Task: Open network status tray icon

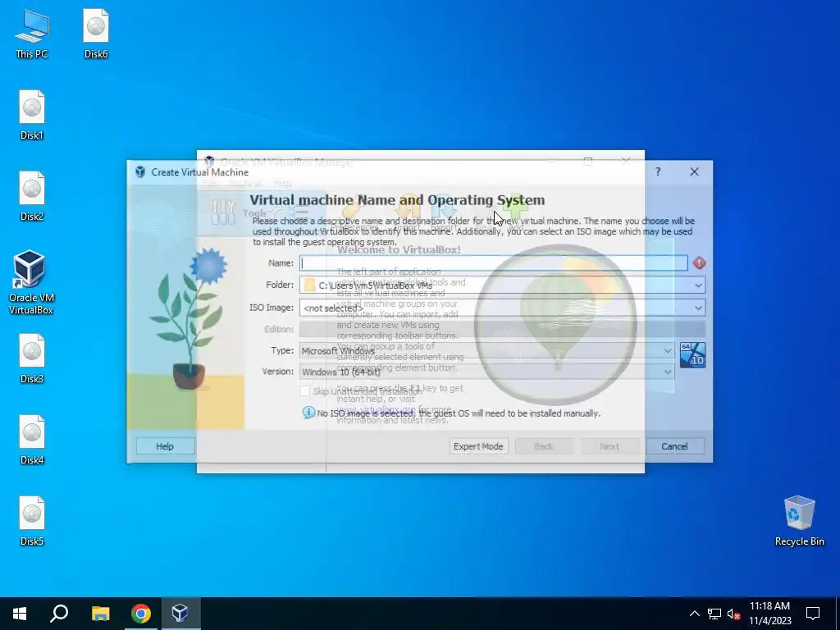Action: (714, 614)
